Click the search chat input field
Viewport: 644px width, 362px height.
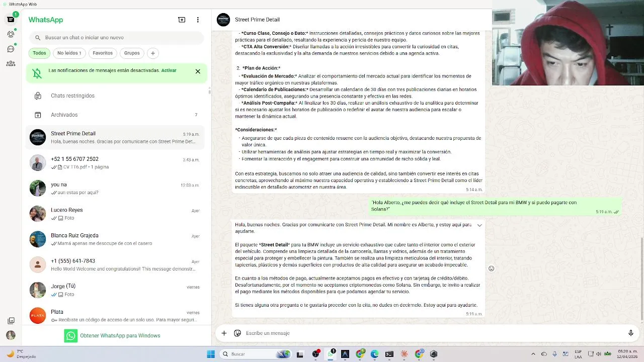(x=116, y=38)
